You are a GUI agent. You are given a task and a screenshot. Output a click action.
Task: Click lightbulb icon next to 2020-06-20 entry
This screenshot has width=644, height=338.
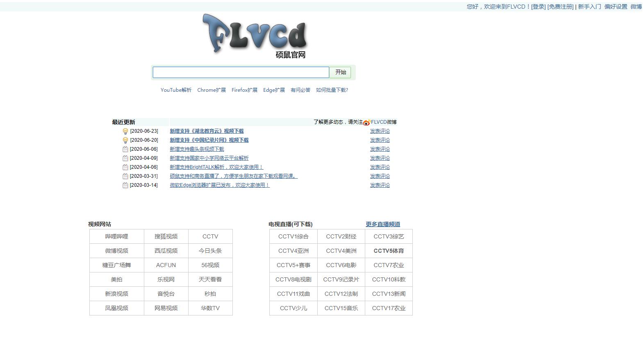point(125,140)
